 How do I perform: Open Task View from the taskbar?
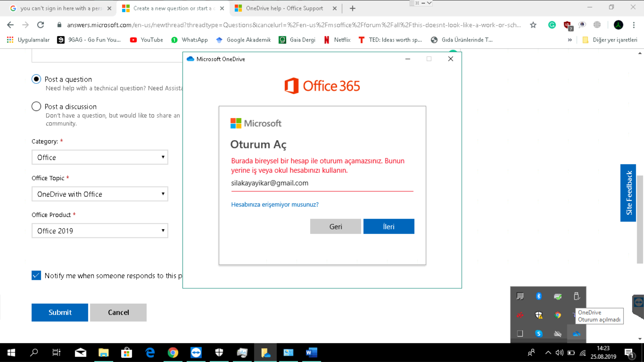coord(56,353)
